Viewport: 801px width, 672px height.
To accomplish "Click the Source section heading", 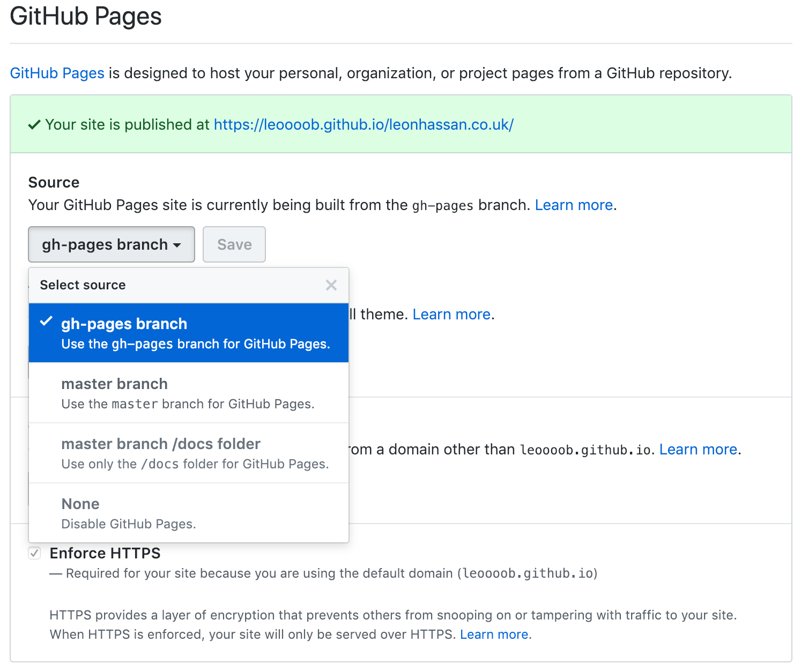I will (x=54, y=182).
